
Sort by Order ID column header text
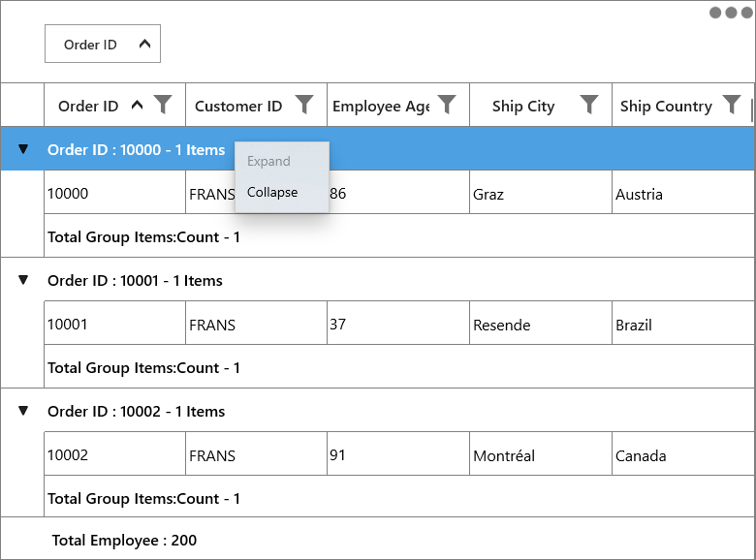[x=88, y=106]
